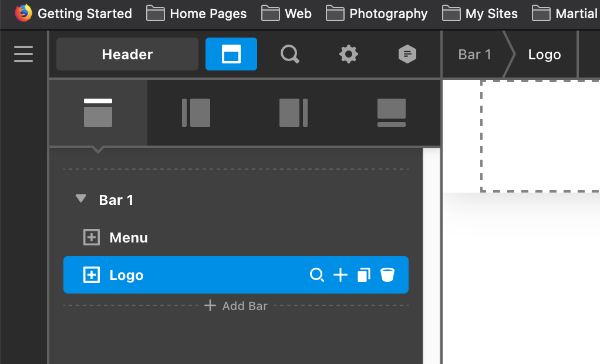
Task: Click the plus icon on the Logo row
Action: 341,275
